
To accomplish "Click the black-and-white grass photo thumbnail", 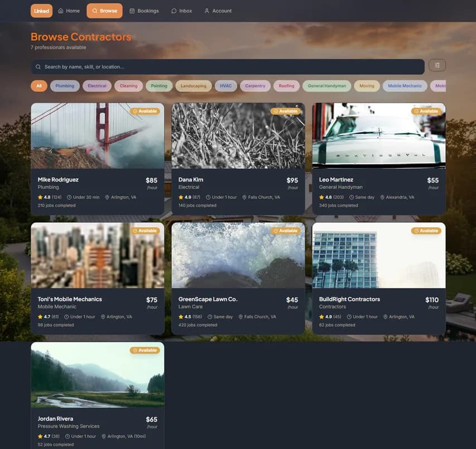I will click(x=238, y=136).
